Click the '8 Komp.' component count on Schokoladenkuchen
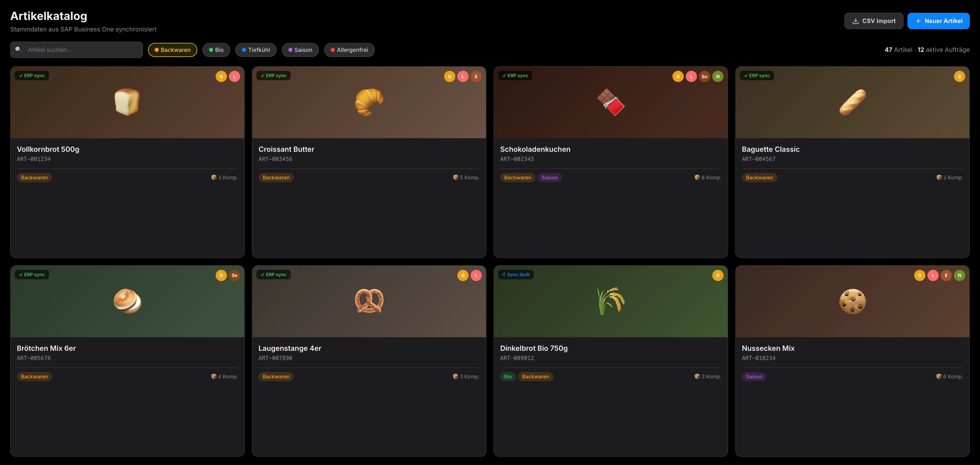The height and width of the screenshot is (465, 980). pos(708,178)
